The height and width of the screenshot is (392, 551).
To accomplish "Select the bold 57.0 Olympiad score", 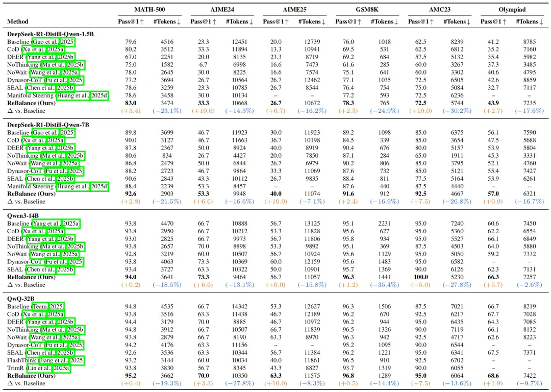I will 493,194.
